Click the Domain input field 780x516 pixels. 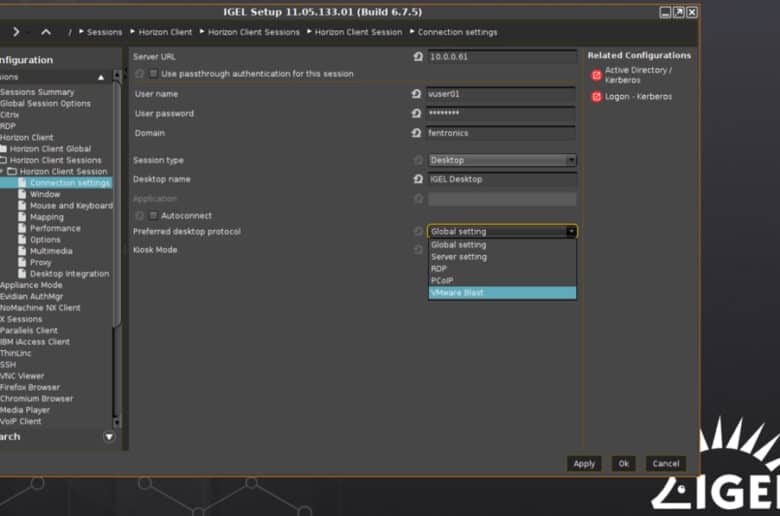[501, 133]
